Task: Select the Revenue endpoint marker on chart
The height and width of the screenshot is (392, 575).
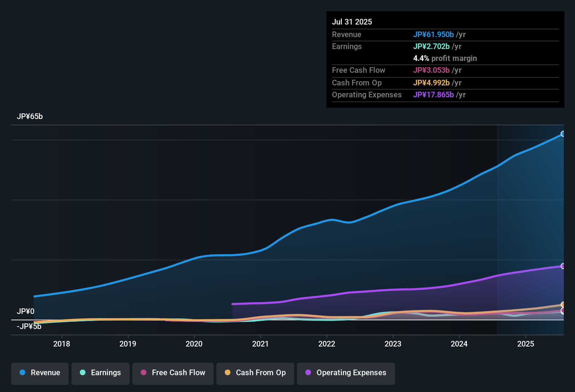Action: (x=563, y=134)
